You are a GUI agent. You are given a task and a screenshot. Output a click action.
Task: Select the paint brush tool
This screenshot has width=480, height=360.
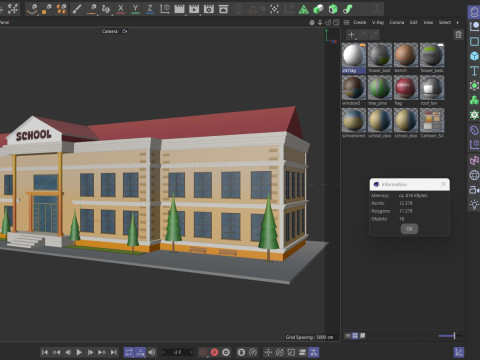tap(77, 9)
